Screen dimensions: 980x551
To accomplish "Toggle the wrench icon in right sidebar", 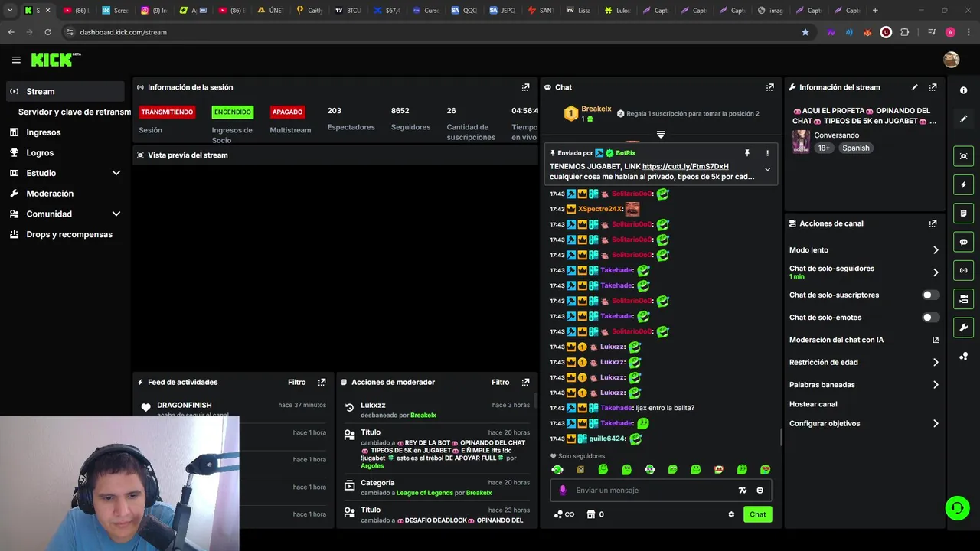I will [x=963, y=328].
